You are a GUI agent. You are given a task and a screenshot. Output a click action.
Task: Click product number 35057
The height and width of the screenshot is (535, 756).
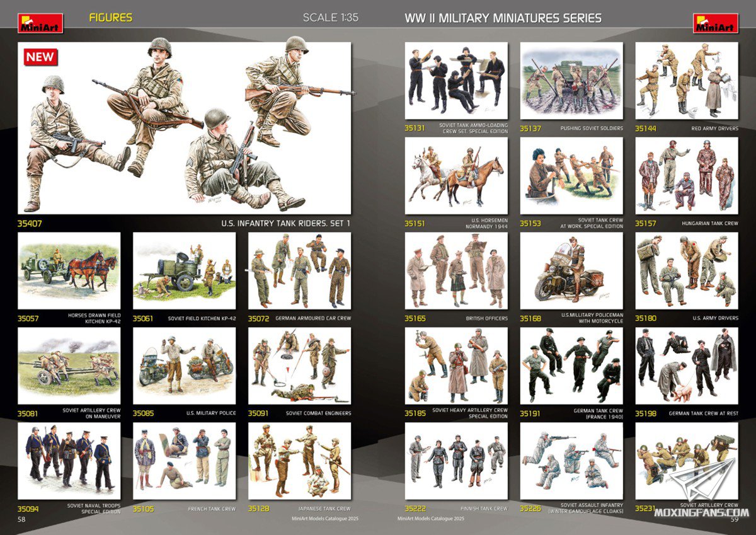click(x=28, y=318)
